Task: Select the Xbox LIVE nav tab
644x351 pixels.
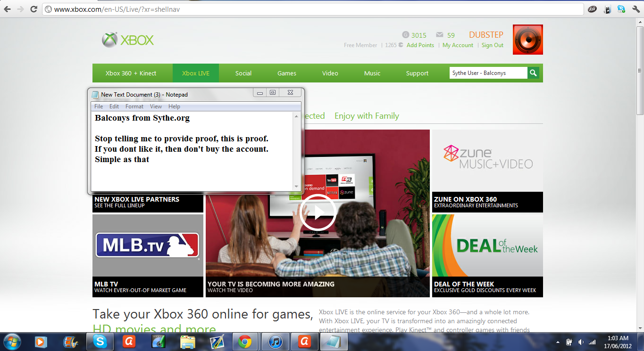Action: pos(196,73)
